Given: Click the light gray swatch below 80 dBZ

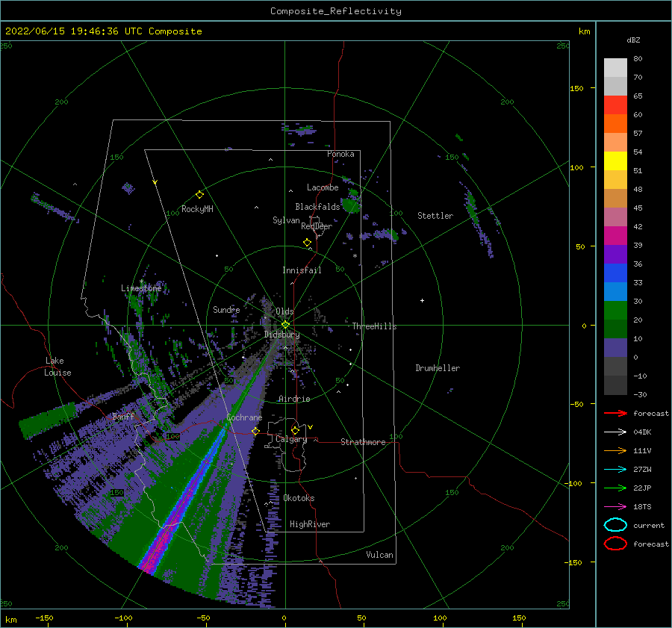Looking at the screenshot, I should pyautogui.click(x=615, y=68).
